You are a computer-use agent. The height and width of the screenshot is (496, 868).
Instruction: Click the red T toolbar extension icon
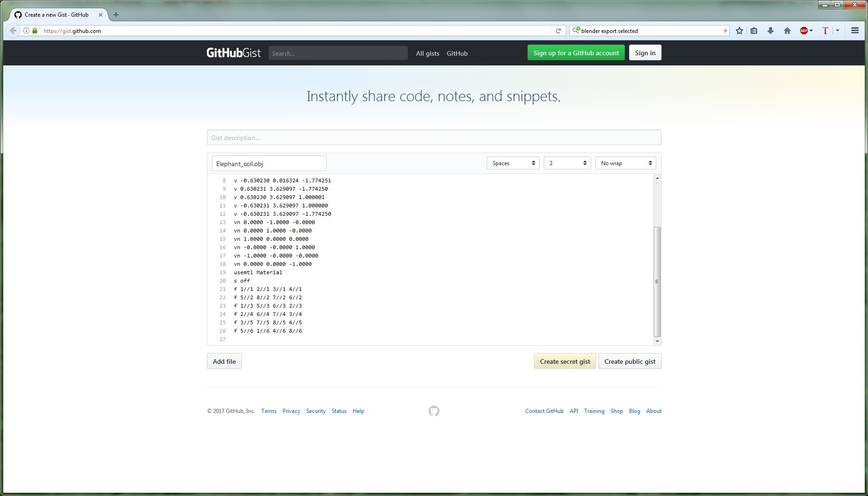click(825, 31)
